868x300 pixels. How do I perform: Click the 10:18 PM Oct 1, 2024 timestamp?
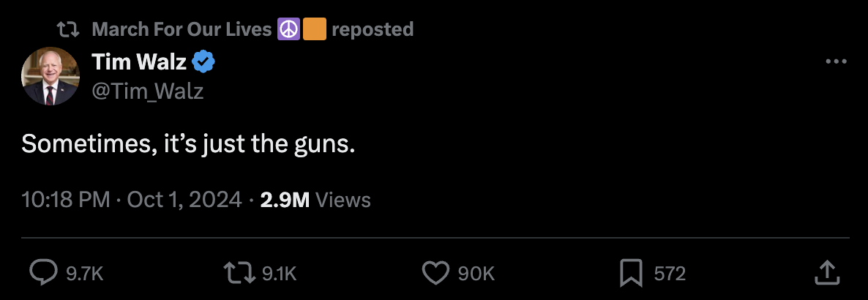point(132,200)
